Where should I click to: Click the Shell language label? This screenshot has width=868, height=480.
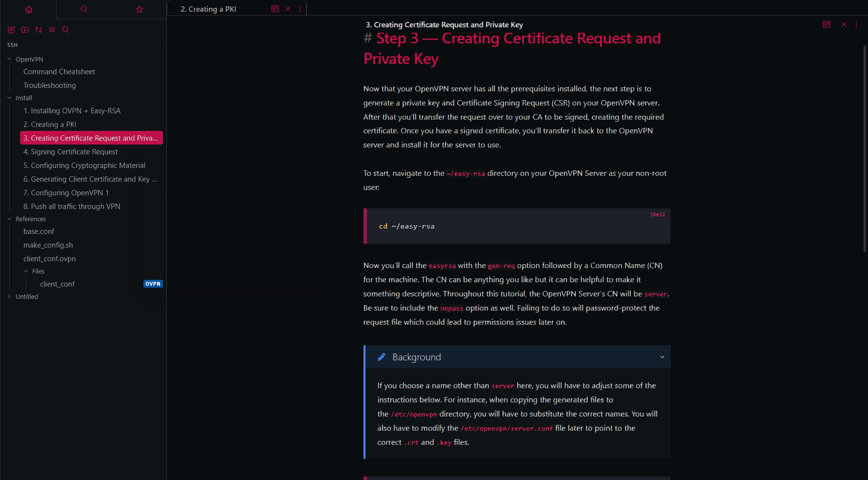point(658,214)
